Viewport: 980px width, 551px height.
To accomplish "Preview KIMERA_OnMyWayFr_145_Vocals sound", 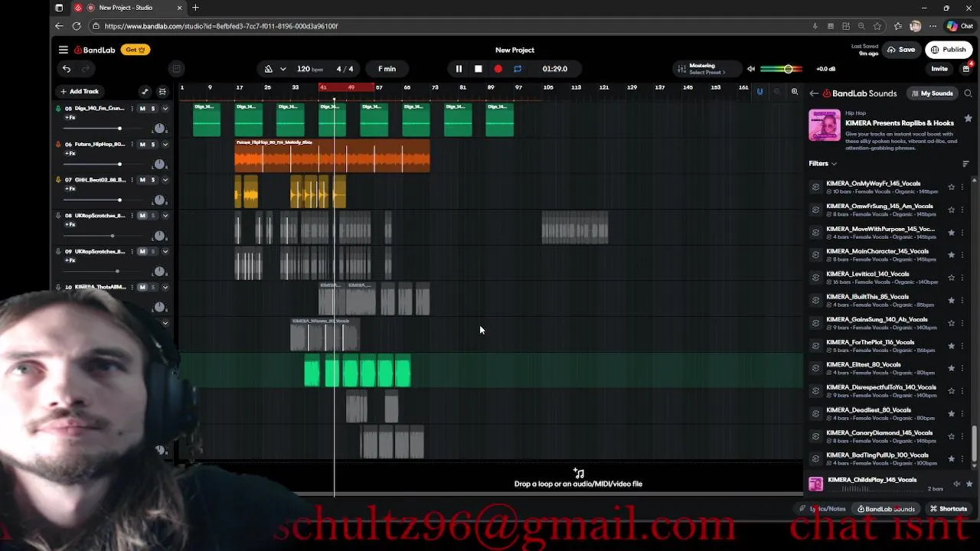I will click(816, 187).
